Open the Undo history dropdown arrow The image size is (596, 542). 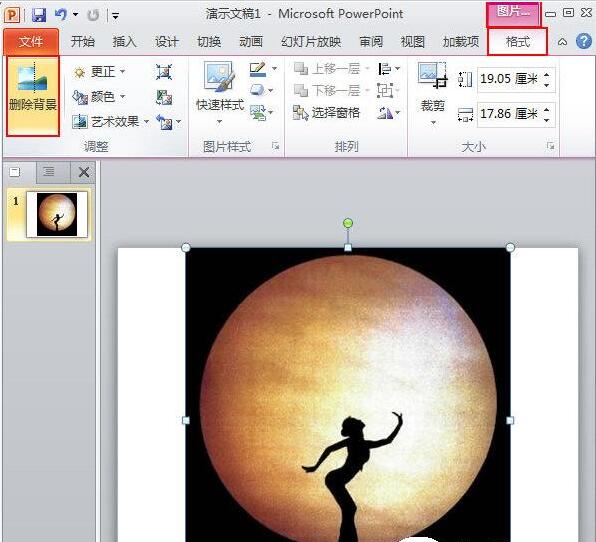[x=75, y=15]
